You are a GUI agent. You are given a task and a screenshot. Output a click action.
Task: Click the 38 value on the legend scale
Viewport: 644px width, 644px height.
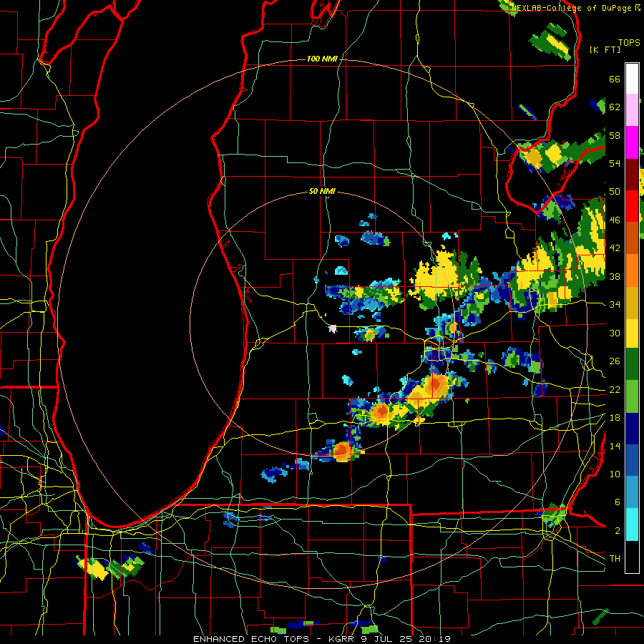click(615, 276)
